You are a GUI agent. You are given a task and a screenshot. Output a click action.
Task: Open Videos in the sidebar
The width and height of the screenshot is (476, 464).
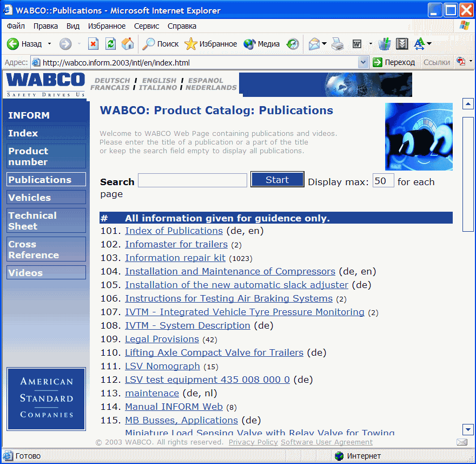pyautogui.click(x=46, y=272)
